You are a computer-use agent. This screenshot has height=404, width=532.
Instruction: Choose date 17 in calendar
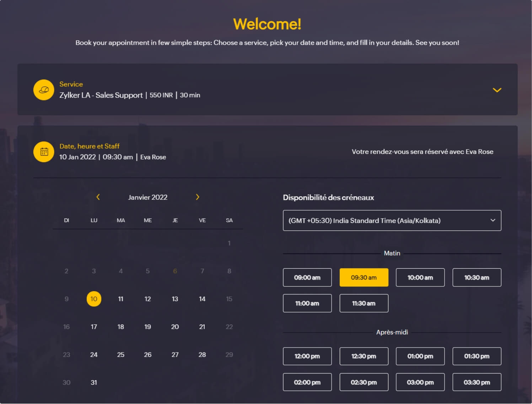94,327
